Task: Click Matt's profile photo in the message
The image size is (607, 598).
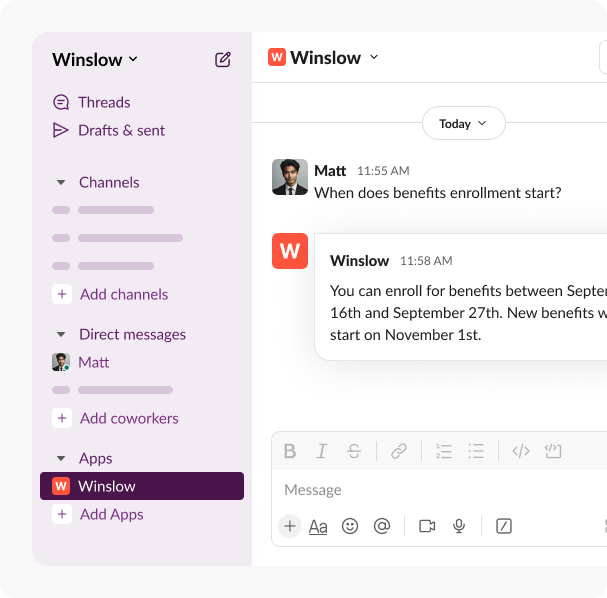Action: click(x=290, y=177)
